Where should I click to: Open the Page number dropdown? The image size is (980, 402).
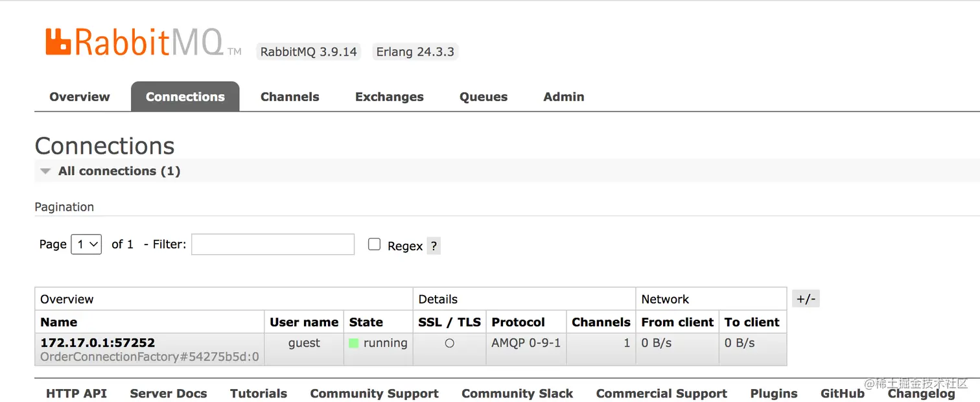click(x=86, y=244)
